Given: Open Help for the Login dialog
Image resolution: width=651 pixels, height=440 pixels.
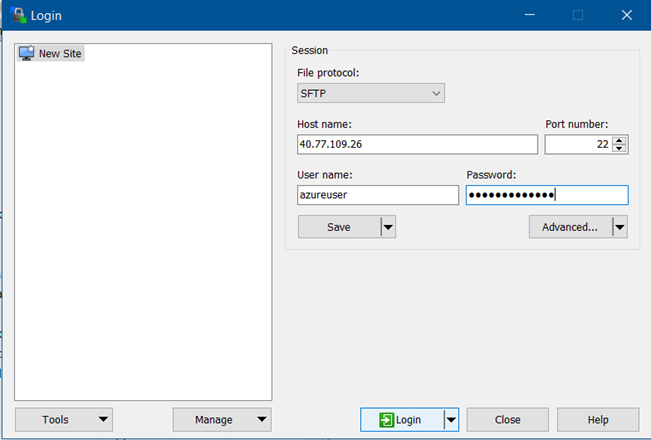Looking at the screenshot, I should pyautogui.click(x=598, y=420).
